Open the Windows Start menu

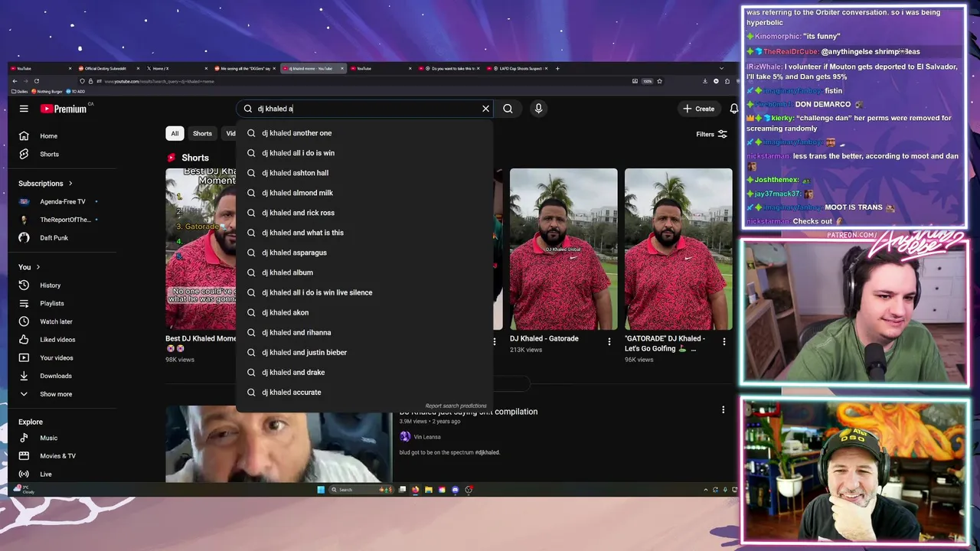click(321, 490)
